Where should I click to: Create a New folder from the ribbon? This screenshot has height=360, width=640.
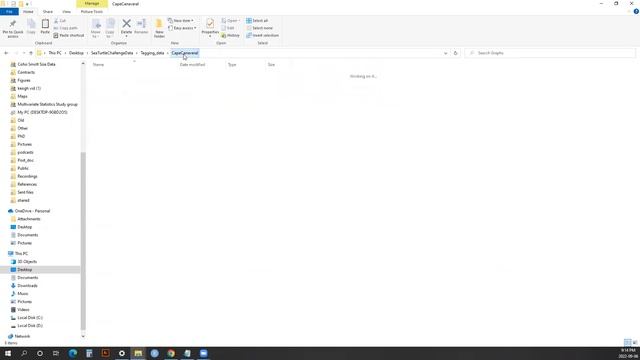point(159,28)
